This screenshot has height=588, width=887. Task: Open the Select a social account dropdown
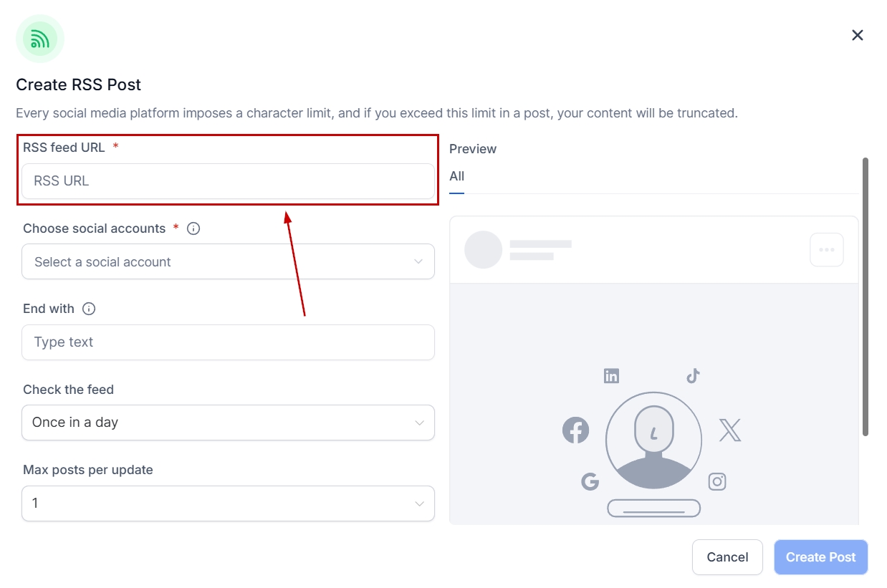[228, 261]
